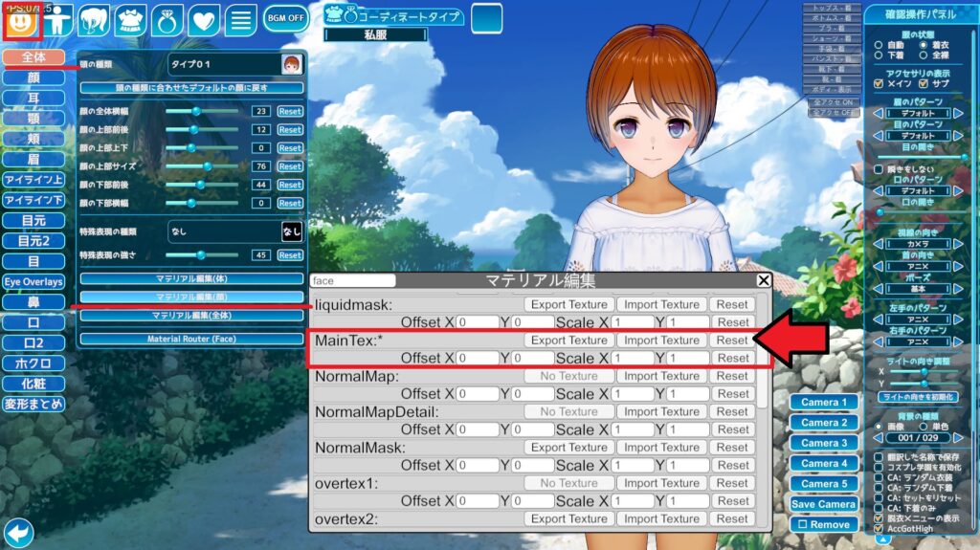
Task: Switch to the 鼻 category tab
Action: point(33,302)
